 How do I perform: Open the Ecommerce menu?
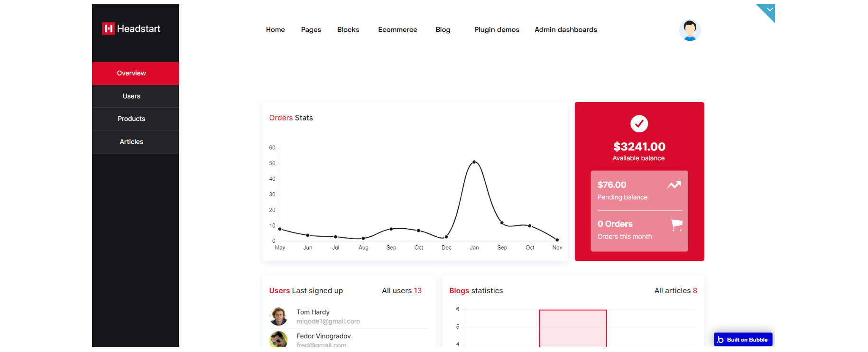(397, 29)
